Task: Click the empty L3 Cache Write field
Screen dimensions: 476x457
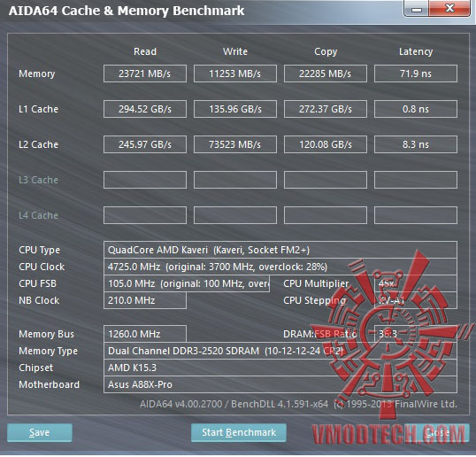Action: click(x=235, y=180)
